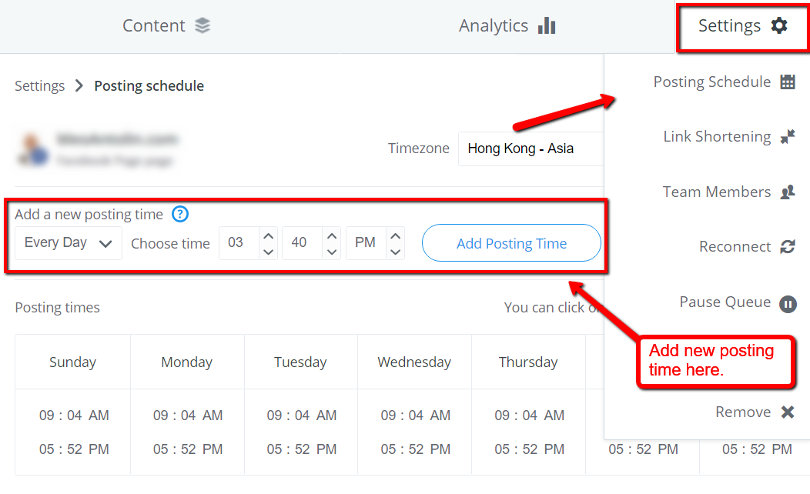Viewport: 810px width, 494px height.
Task: Click the Wednesday column header
Action: pyautogui.click(x=414, y=362)
